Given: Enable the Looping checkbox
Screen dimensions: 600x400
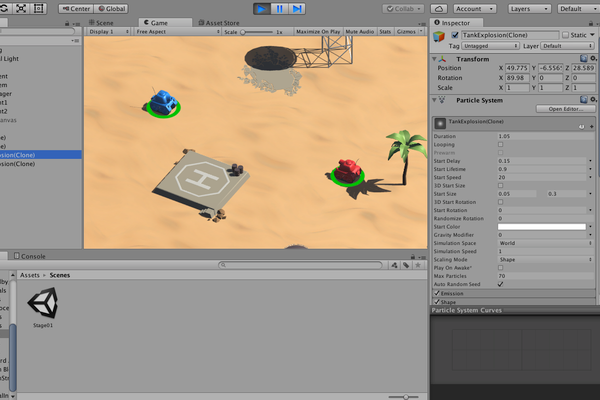Looking at the screenshot, I should tap(501, 144).
